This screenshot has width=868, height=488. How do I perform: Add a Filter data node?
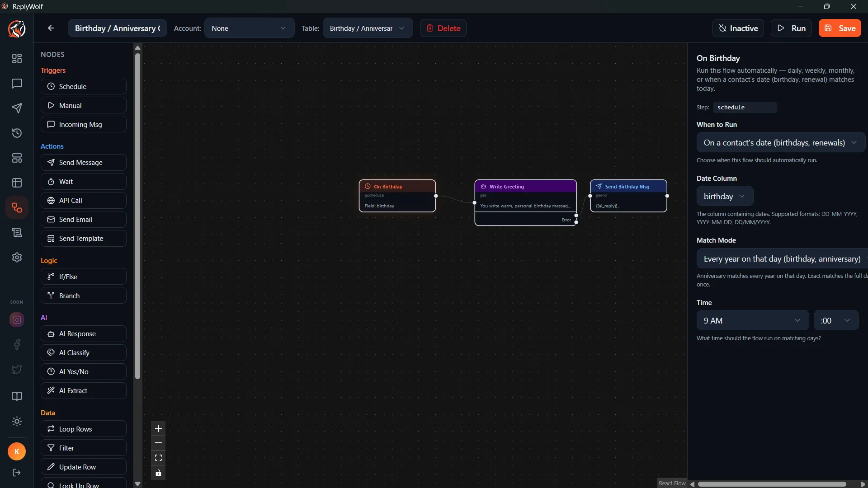click(x=83, y=448)
